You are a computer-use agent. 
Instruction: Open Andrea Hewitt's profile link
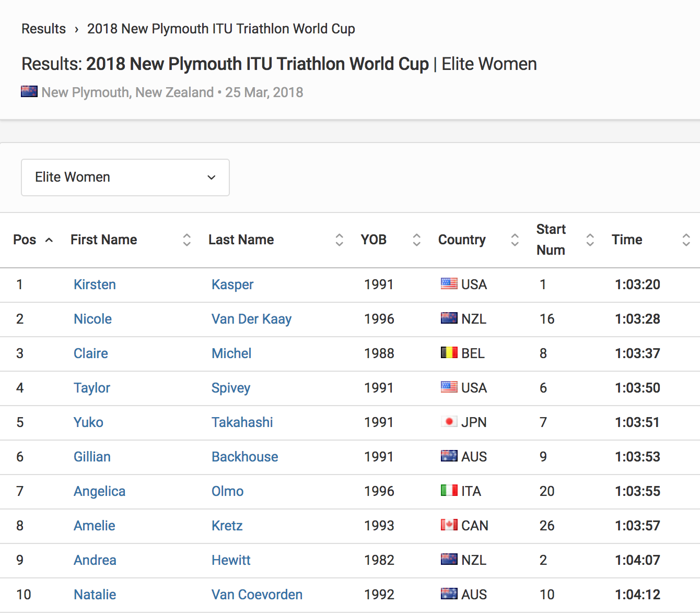coord(95,560)
